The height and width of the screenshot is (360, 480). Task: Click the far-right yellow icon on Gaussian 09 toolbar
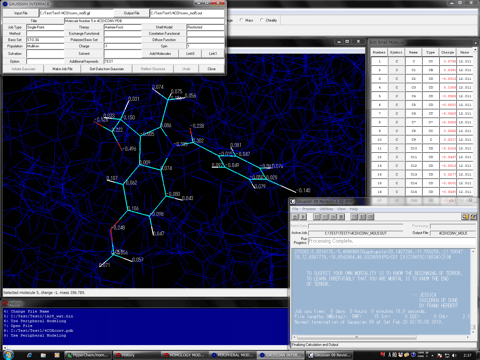click(473, 217)
